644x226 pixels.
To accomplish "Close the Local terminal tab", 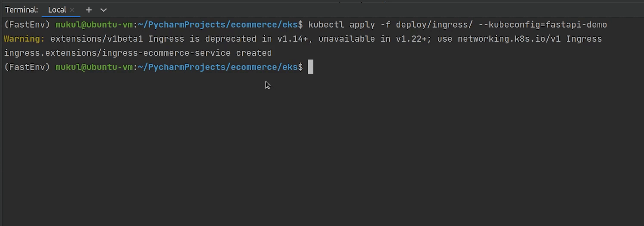I will (72, 10).
